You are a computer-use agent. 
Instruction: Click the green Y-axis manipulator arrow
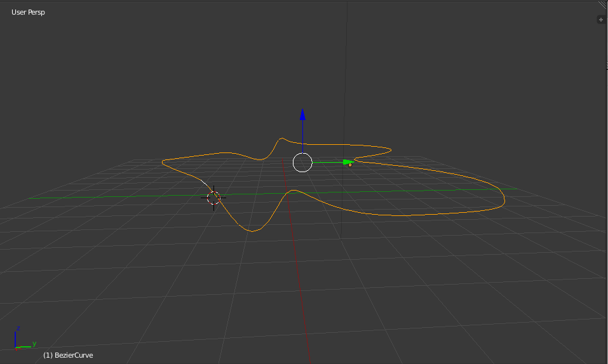pyautogui.click(x=348, y=162)
